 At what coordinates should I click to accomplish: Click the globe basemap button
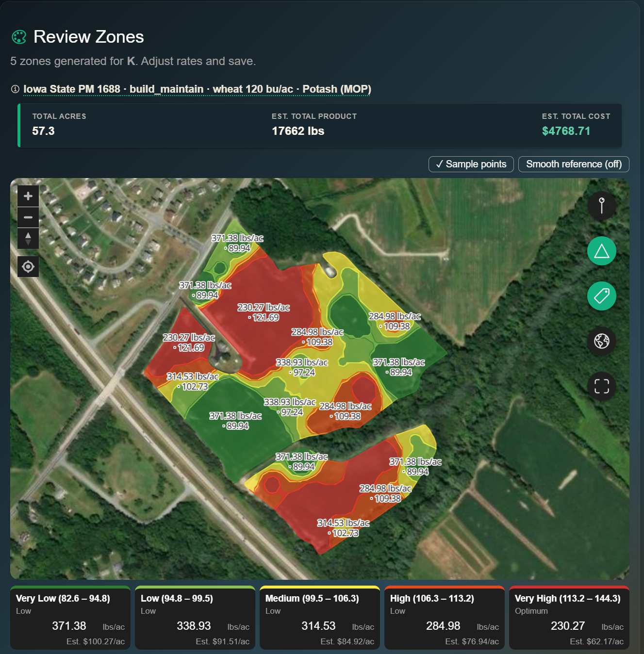(x=602, y=341)
